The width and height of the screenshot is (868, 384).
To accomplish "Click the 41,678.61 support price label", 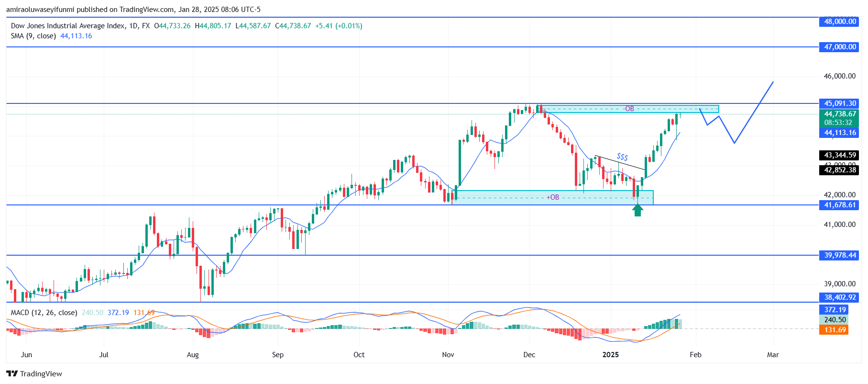I will [x=839, y=205].
